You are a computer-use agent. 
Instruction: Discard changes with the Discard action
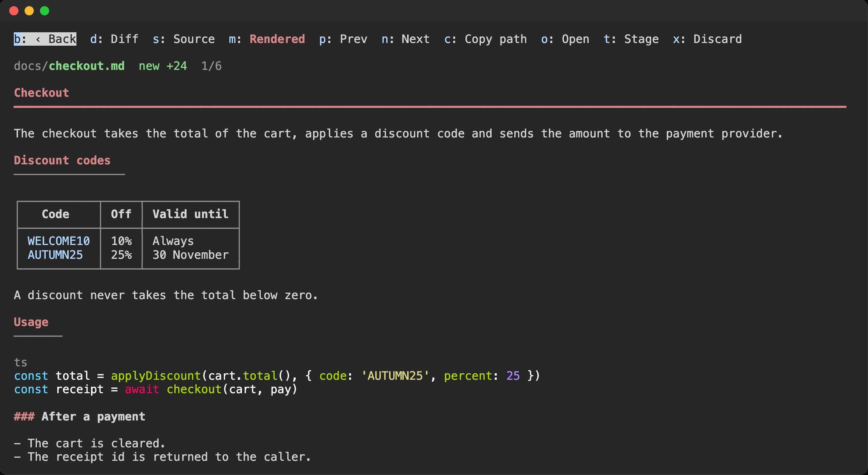[x=707, y=39]
